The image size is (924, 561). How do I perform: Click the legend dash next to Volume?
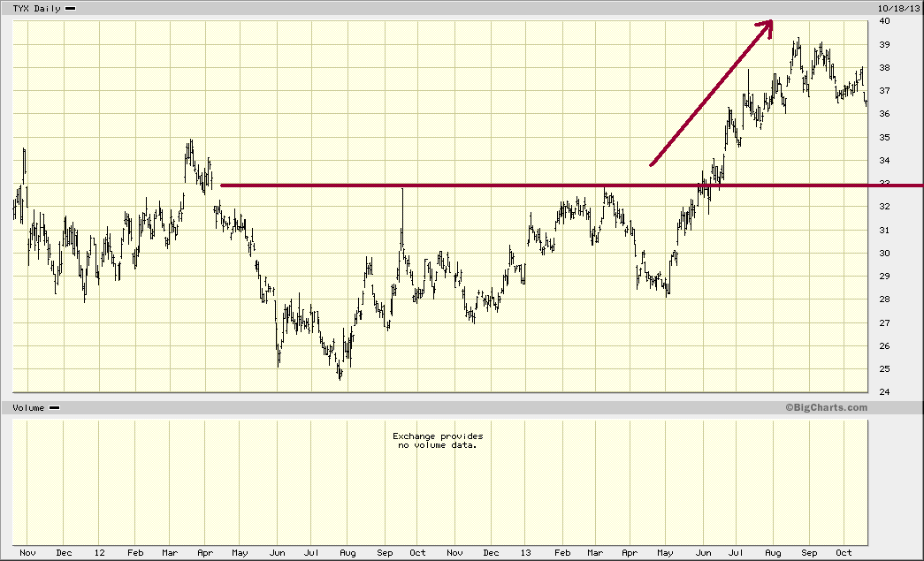click(54, 407)
